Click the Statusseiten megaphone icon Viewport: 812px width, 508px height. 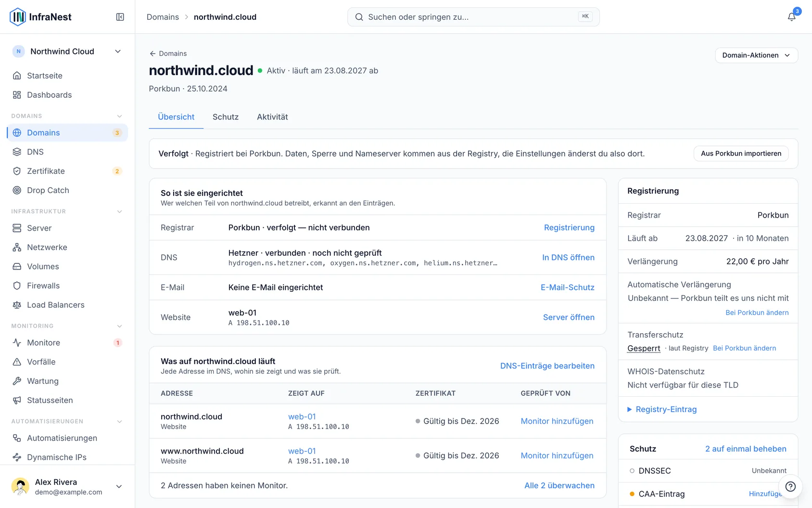tap(17, 400)
